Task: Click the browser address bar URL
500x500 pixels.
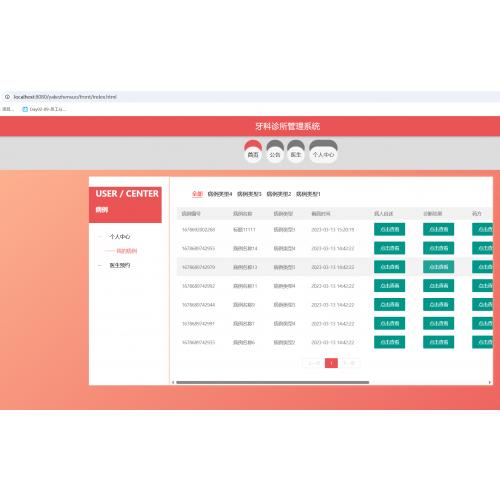Action: click(x=65, y=97)
